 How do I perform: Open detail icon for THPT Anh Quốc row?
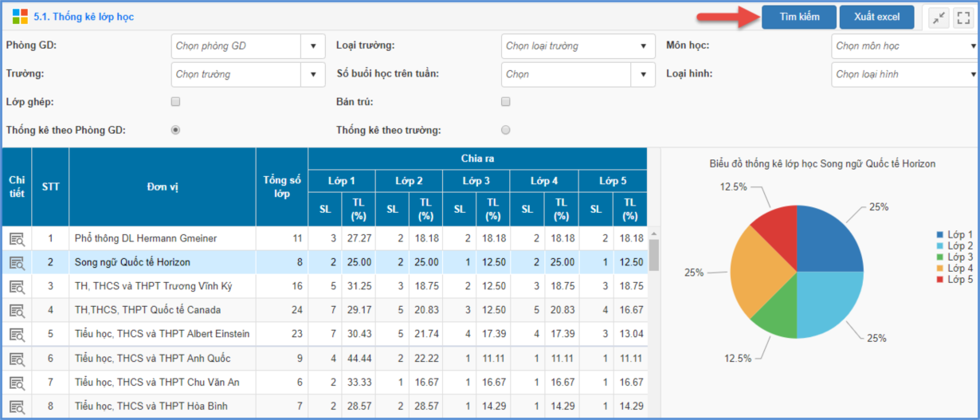coord(17,359)
